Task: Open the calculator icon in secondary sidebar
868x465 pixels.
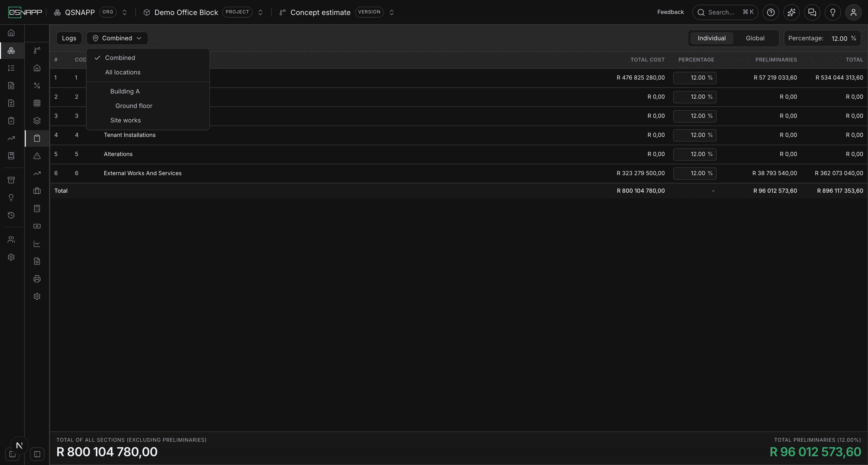Action: coord(37,208)
